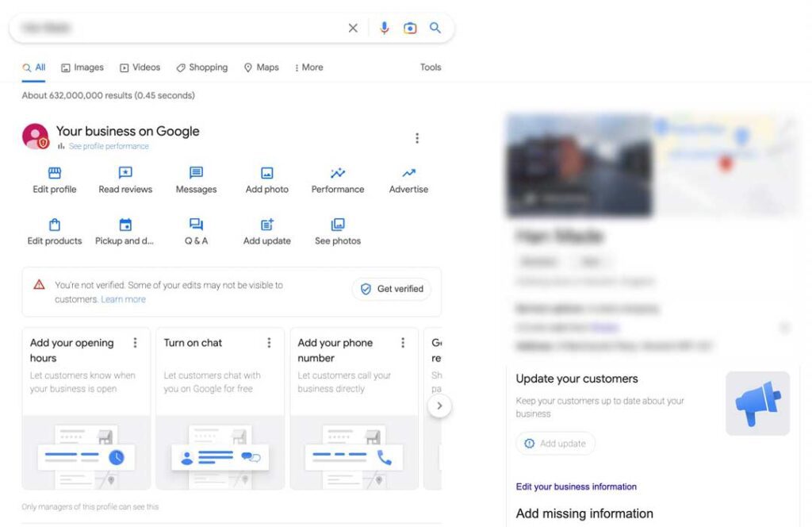Open Edit your business information link
This screenshot has height=527, width=812.
coord(576,487)
